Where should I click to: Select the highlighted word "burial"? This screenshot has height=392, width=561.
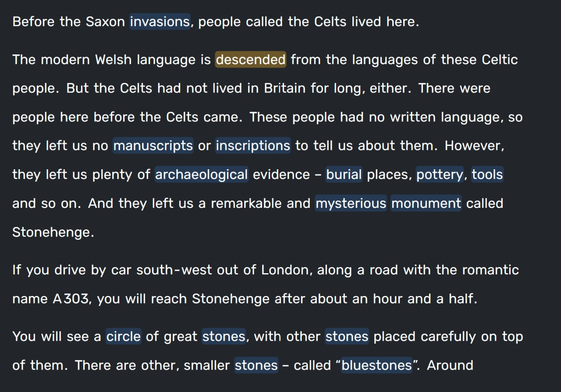click(x=344, y=175)
